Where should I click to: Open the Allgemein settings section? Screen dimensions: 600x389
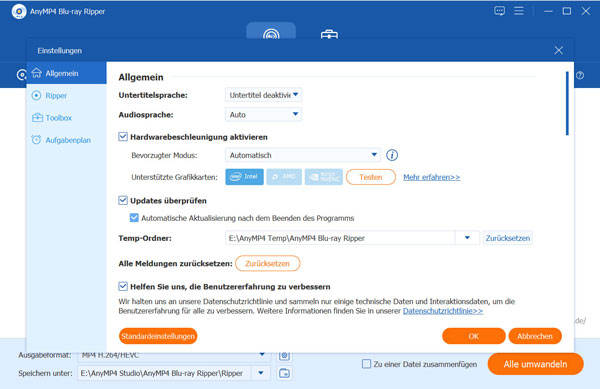coord(67,73)
